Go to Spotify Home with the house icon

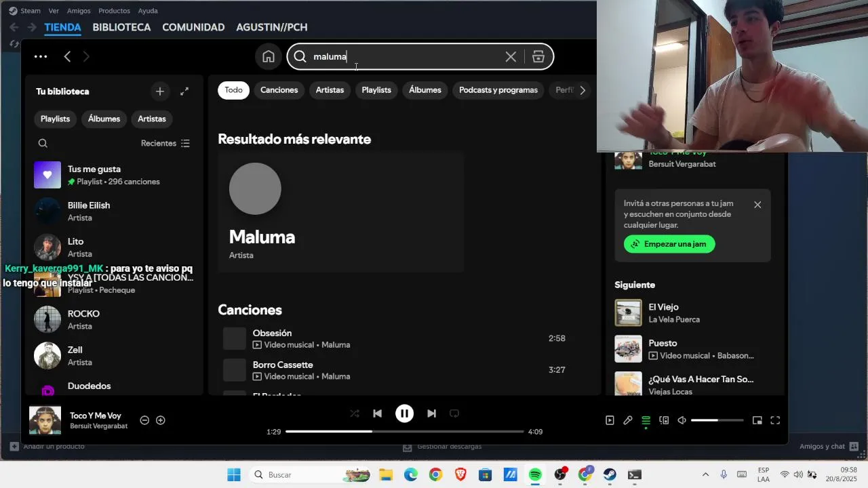point(269,56)
